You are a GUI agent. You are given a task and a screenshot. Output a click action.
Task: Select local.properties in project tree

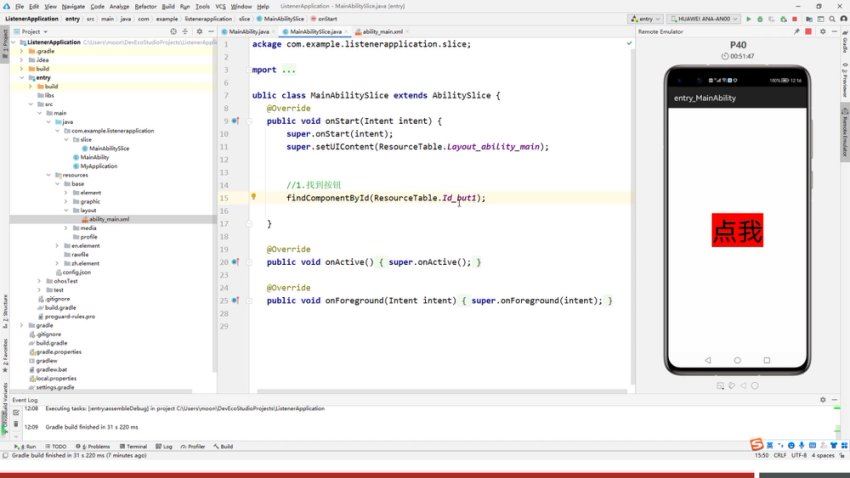point(56,379)
